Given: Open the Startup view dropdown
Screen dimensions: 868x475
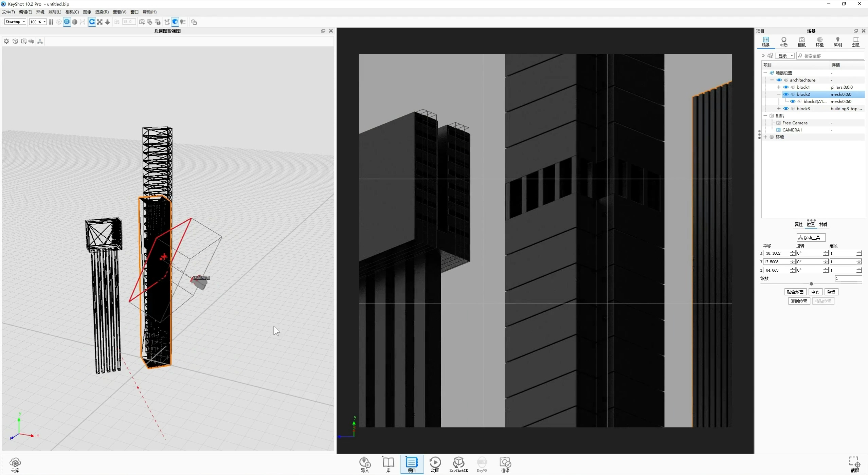Looking at the screenshot, I should [15, 21].
